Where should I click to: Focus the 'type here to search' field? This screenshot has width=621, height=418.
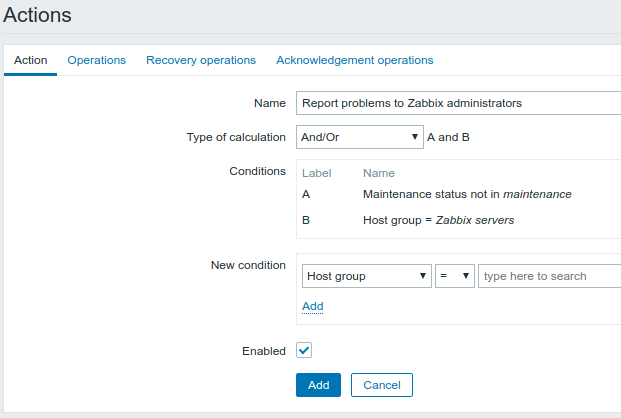pos(550,276)
